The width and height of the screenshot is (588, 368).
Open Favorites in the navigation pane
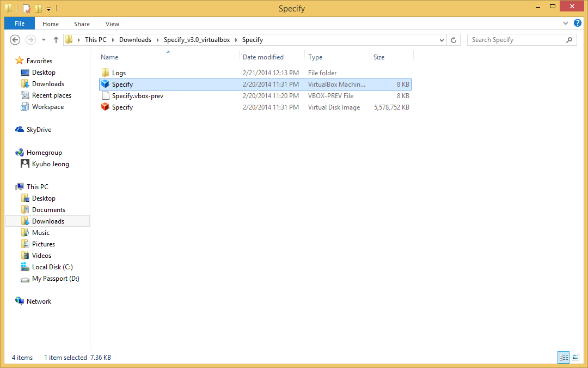tap(39, 61)
